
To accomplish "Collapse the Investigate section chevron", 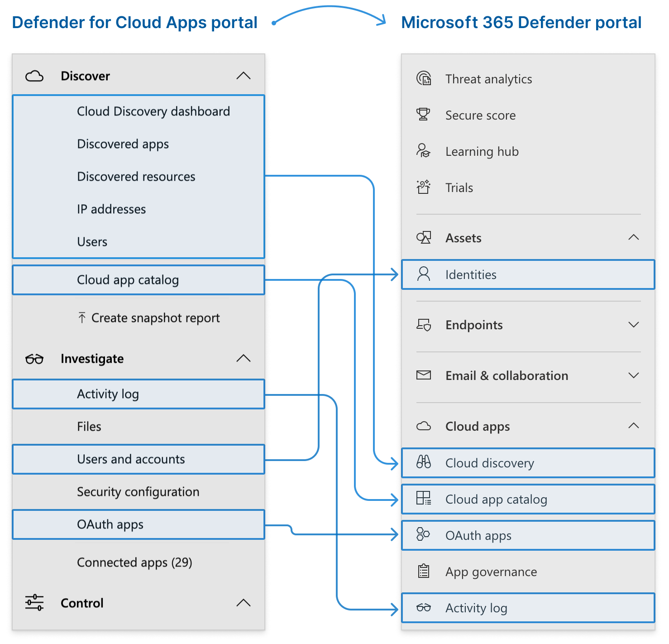I will coord(244,358).
